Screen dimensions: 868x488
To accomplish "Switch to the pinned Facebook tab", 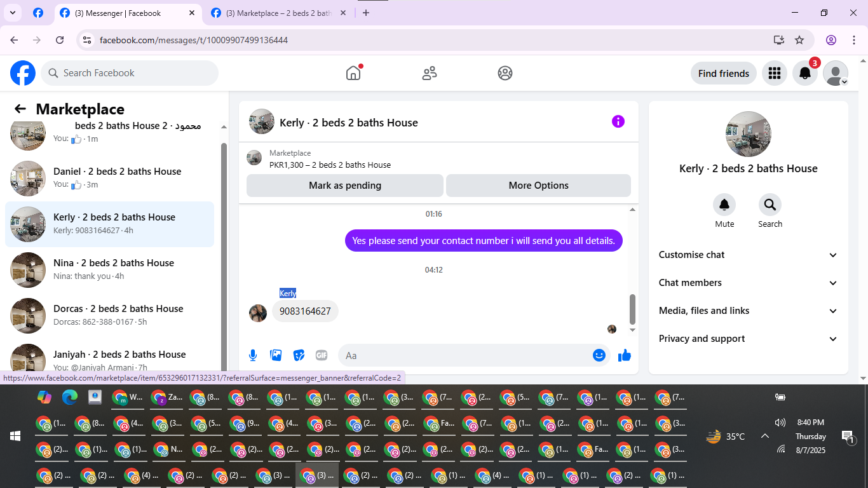I will [x=38, y=13].
